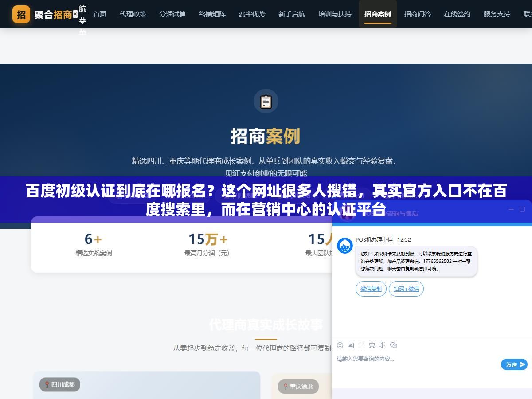The height and width of the screenshot is (399, 532).
Task: Click the screenshot capture icon in chat
Action: pos(361,345)
